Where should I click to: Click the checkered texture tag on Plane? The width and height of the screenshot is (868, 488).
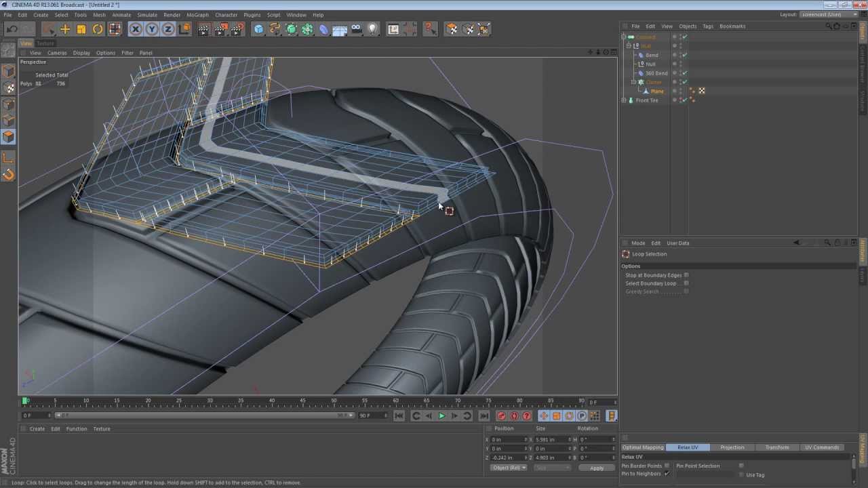(702, 91)
